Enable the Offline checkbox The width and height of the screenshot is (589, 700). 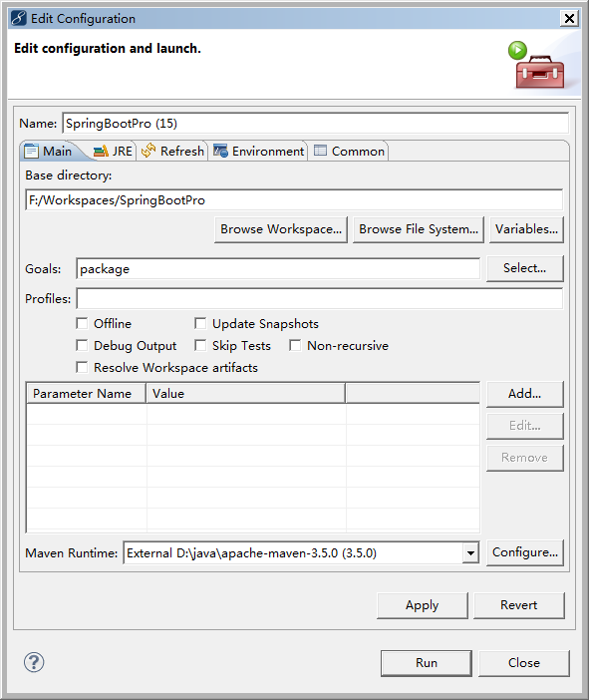coord(82,323)
